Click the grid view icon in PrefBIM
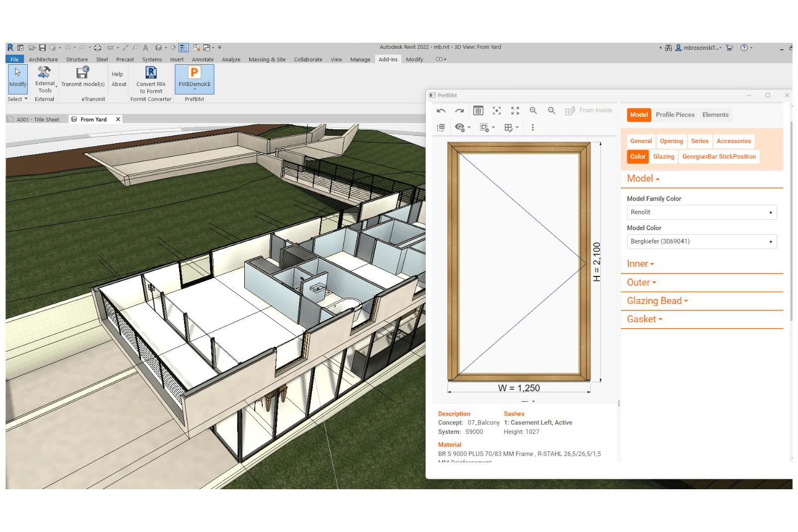 pyautogui.click(x=478, y=111)
